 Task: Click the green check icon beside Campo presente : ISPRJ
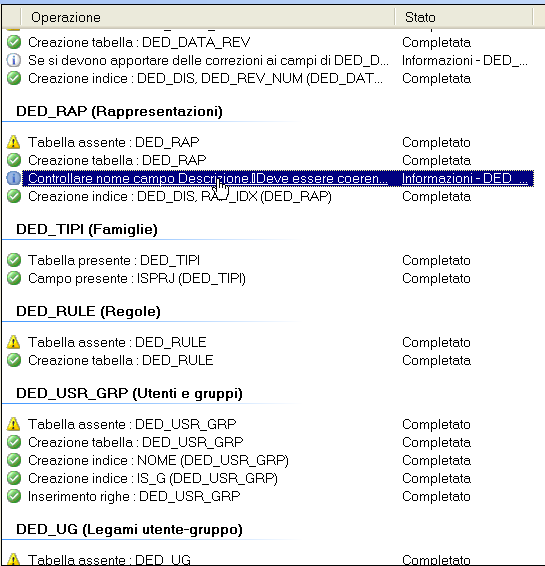14,278
